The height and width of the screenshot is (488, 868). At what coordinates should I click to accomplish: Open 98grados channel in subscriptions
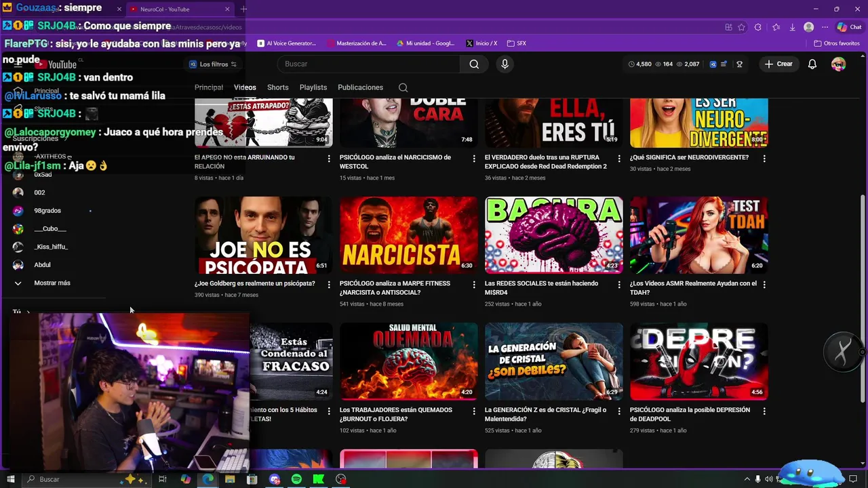[46, 211]
